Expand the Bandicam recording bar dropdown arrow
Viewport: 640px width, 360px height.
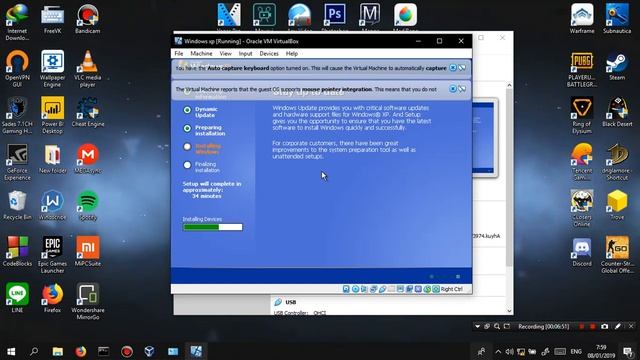(x=477, y=327)
